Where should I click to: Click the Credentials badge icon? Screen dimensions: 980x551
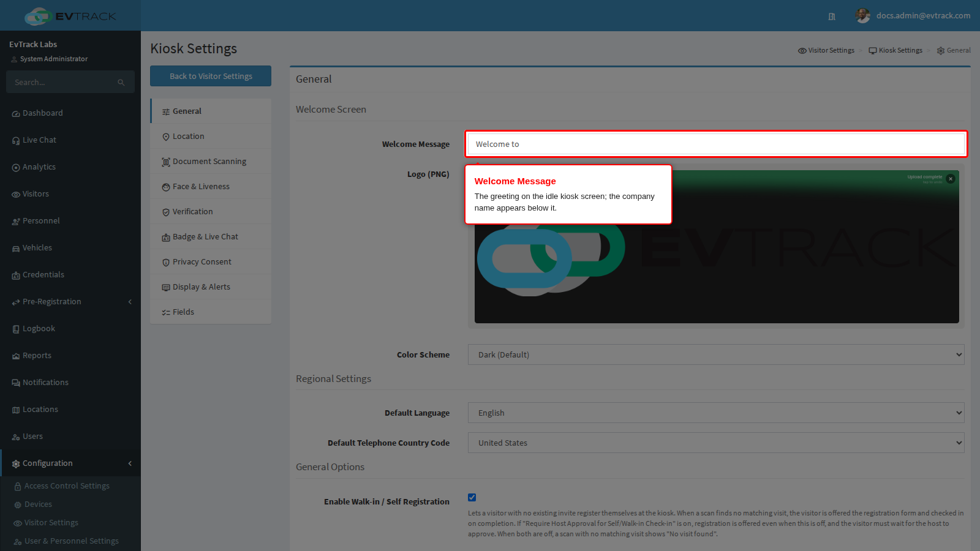pos(16,275)
